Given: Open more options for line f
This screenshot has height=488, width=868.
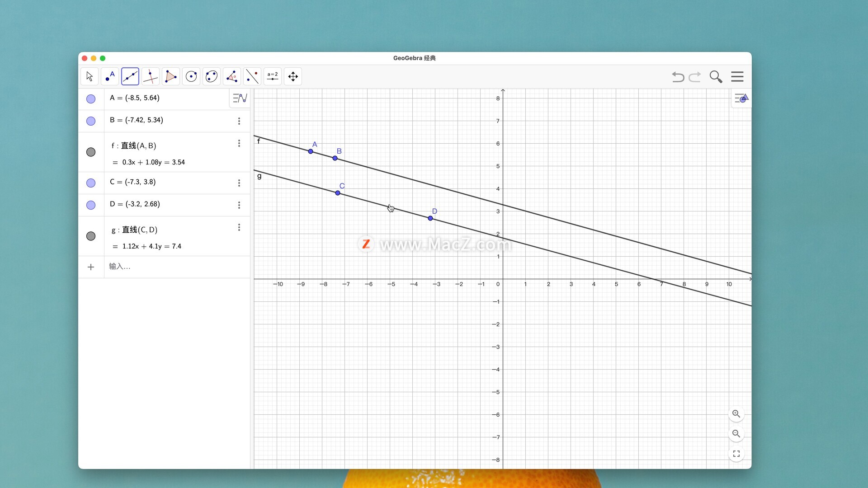Looking at the screenshot, I should click(239, 143).
